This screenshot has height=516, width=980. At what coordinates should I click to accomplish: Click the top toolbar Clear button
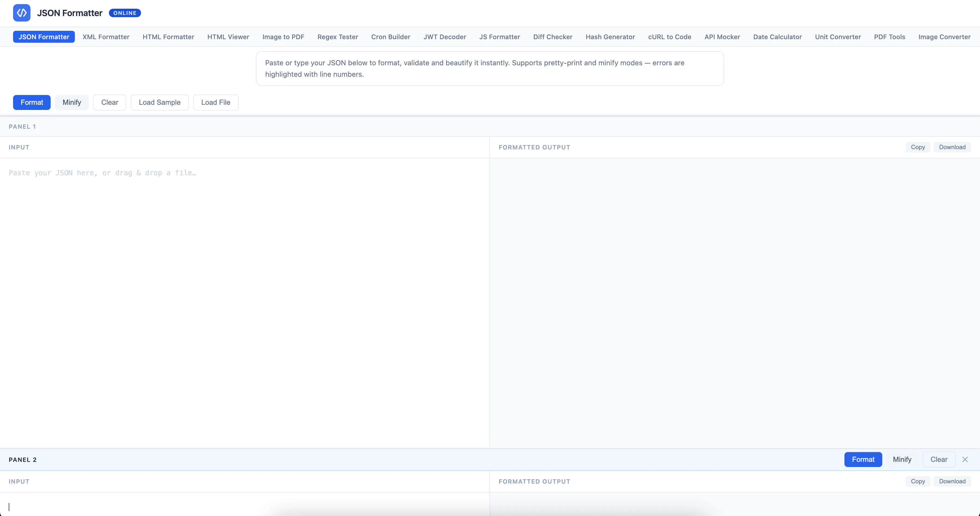pyautogui.click(x=109, y=102)
